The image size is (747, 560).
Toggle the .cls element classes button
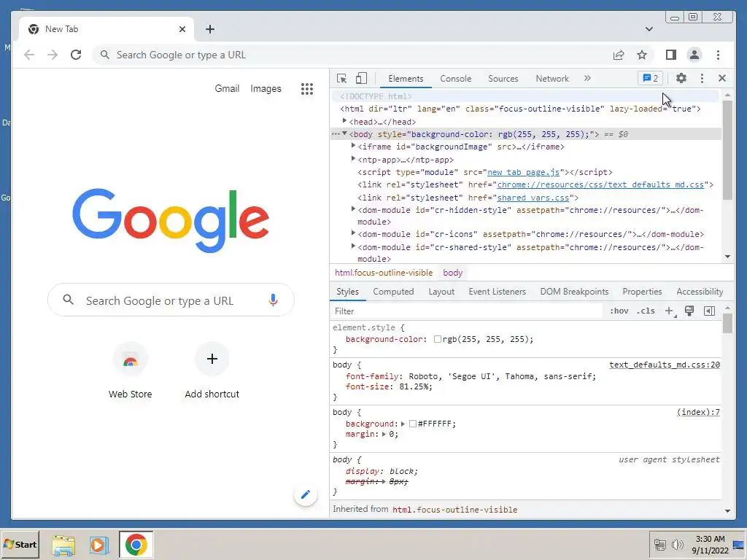pos(646,311)
